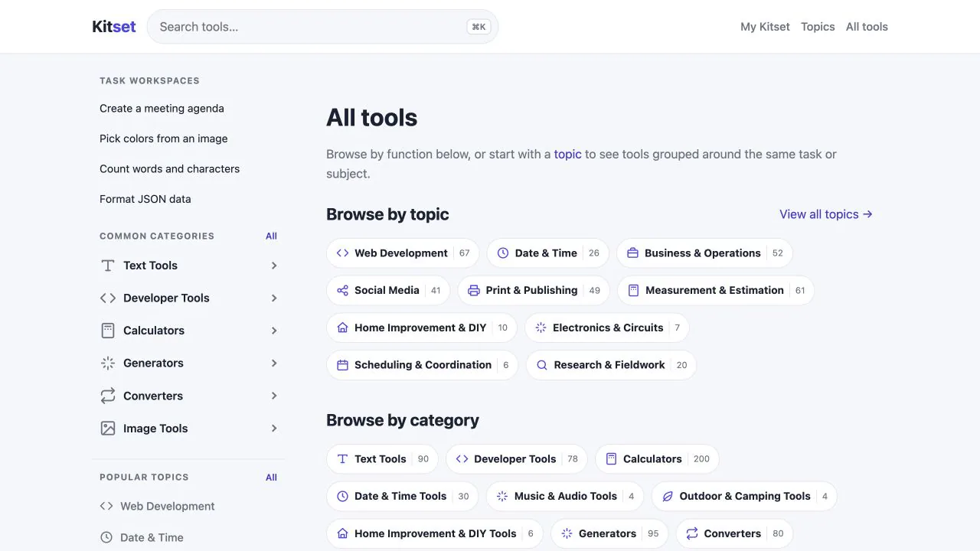This screenshot has height=551, width=980.
Task: Click the Web Development icon under Popular Topics
Action: [106, 506]
